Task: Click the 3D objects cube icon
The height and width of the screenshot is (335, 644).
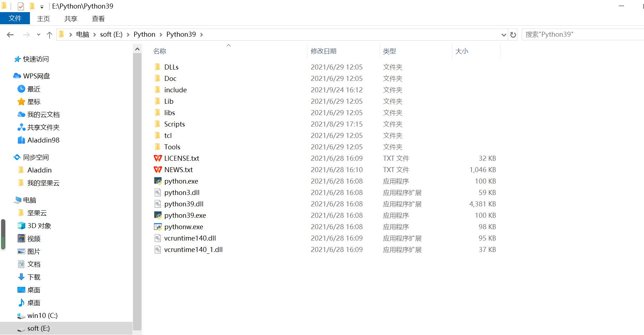Action: click(21, 226)
